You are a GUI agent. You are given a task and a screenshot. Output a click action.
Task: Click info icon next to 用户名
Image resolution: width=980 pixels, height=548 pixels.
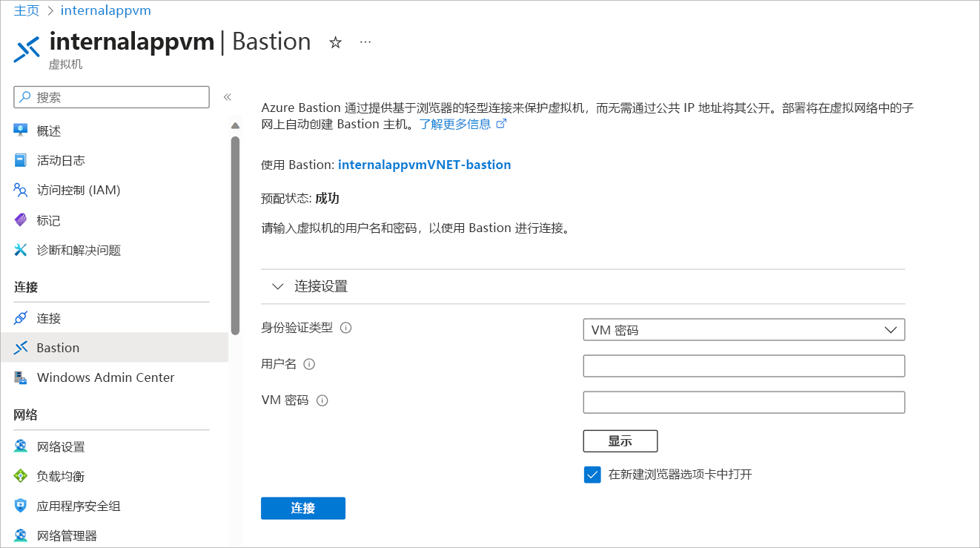point(310,364)
